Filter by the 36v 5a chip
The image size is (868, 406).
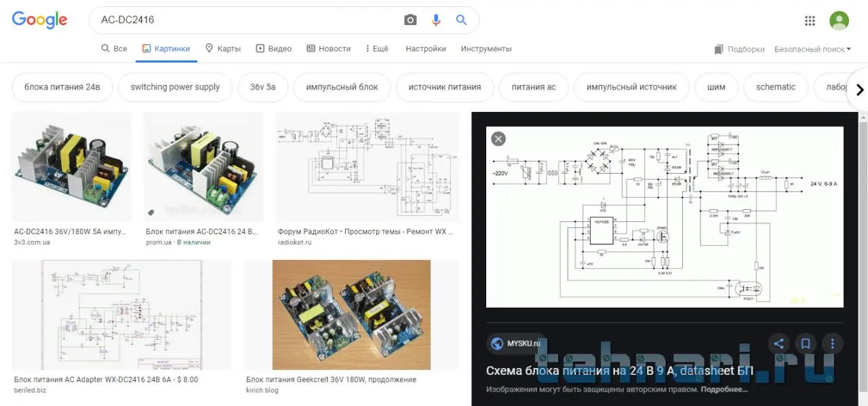pos(263,87)
